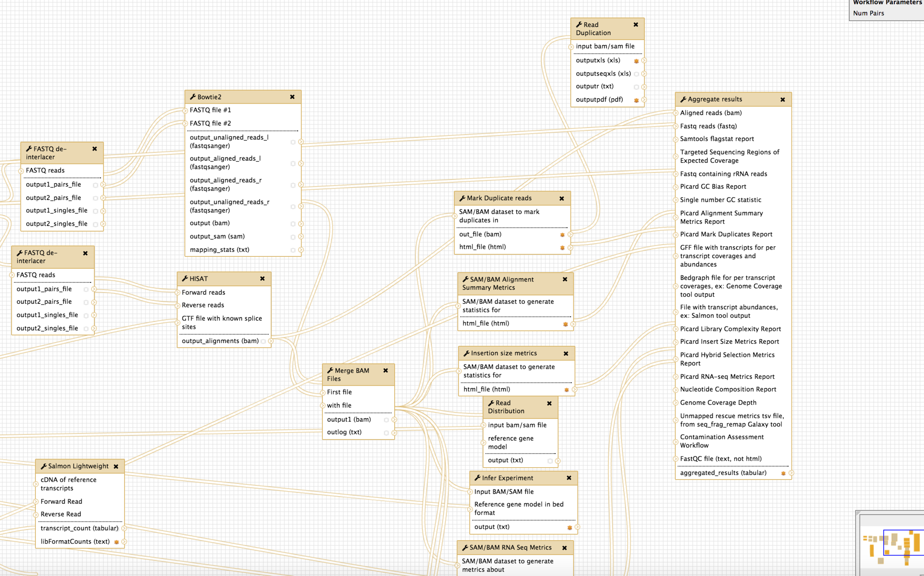Toggle output marker for libFormatCounts (text)
This screenshot has width=924, height=576.
click(x=116, y=542)
